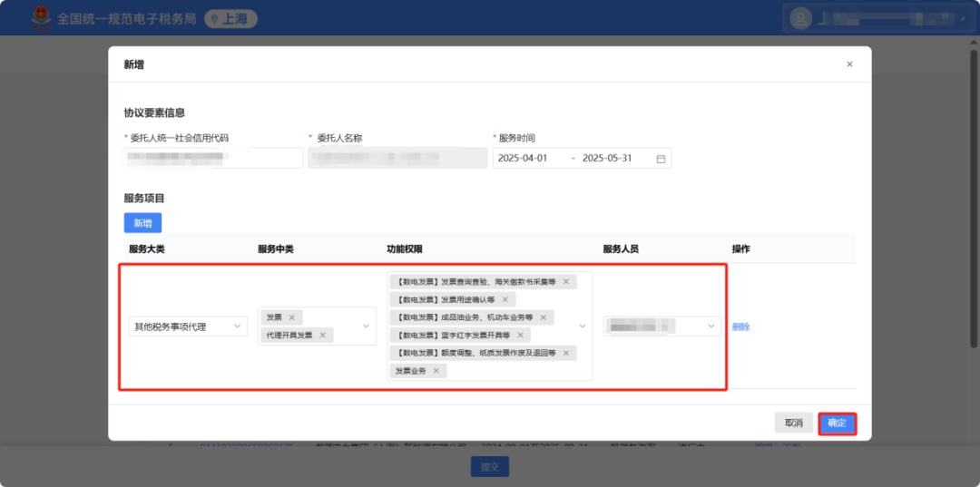Click the blue 新增 button under 服务项目
Viewport: 980px width, 487px height.
pos(142,223)
